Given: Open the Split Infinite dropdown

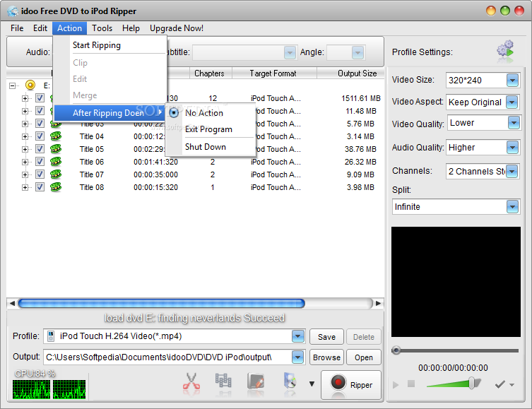Looking at the screenshot, I should [x=512, y=206].
